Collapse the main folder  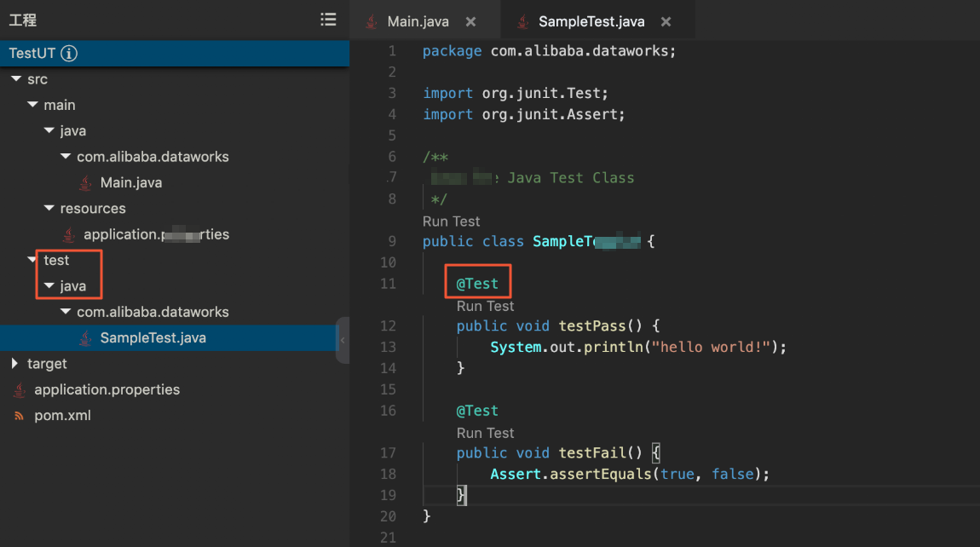[32, 105]
